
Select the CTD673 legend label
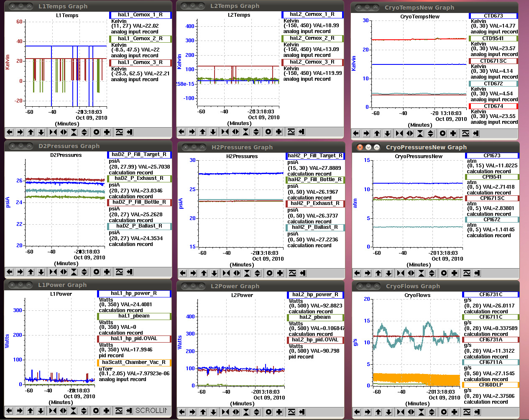(493, 16)
